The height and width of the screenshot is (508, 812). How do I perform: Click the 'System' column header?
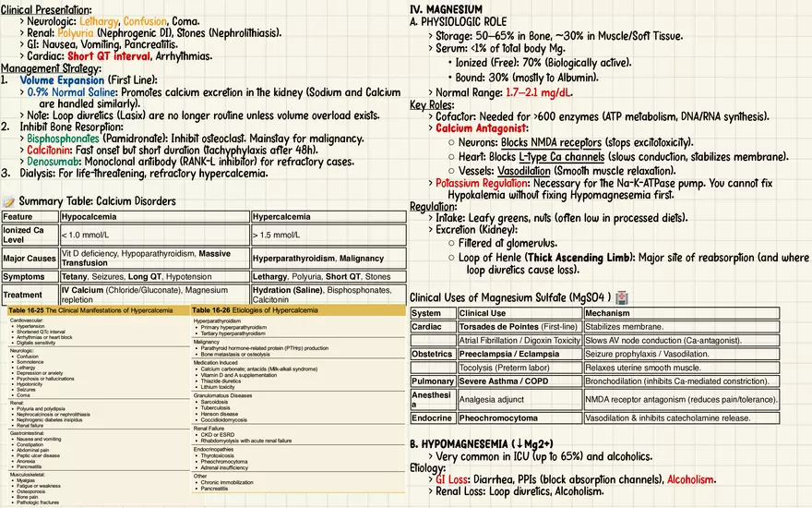click(433, 313)
